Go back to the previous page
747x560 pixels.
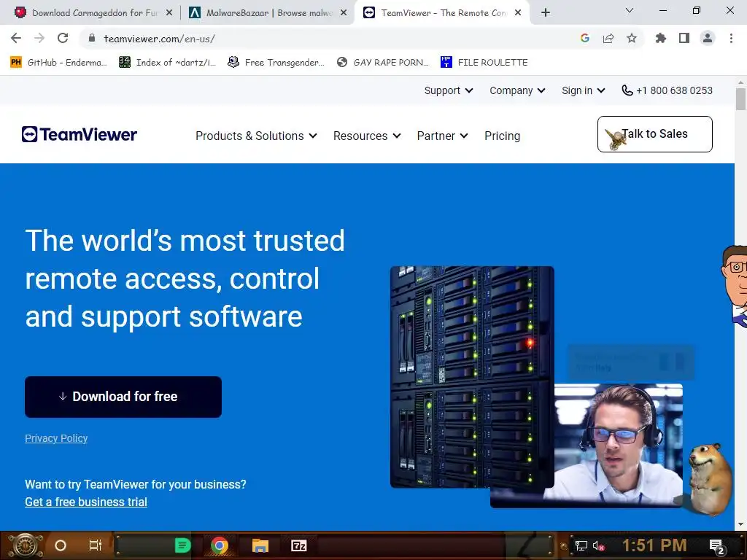(16, 38)
